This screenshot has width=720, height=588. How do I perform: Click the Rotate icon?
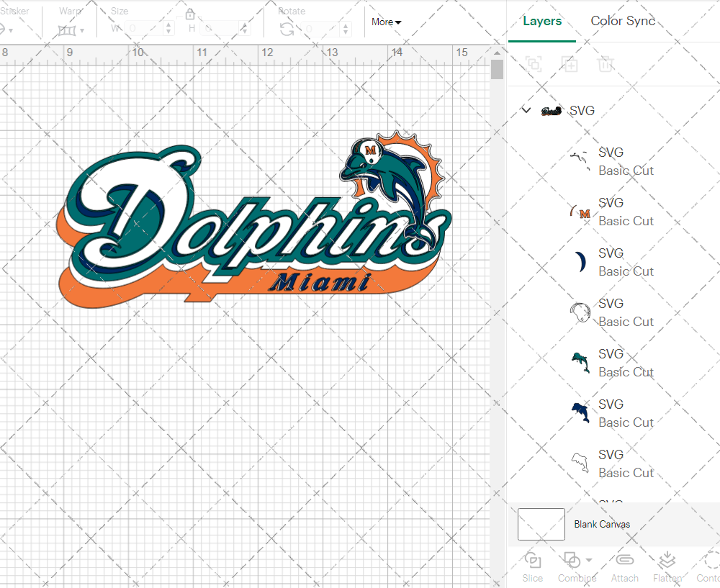pos(287,30)
